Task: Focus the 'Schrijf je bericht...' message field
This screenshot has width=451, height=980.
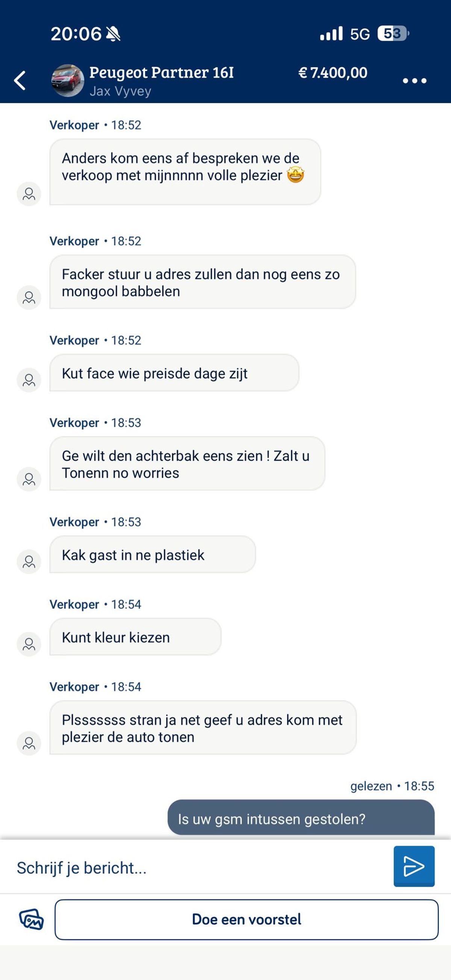Action: [198, 868]
